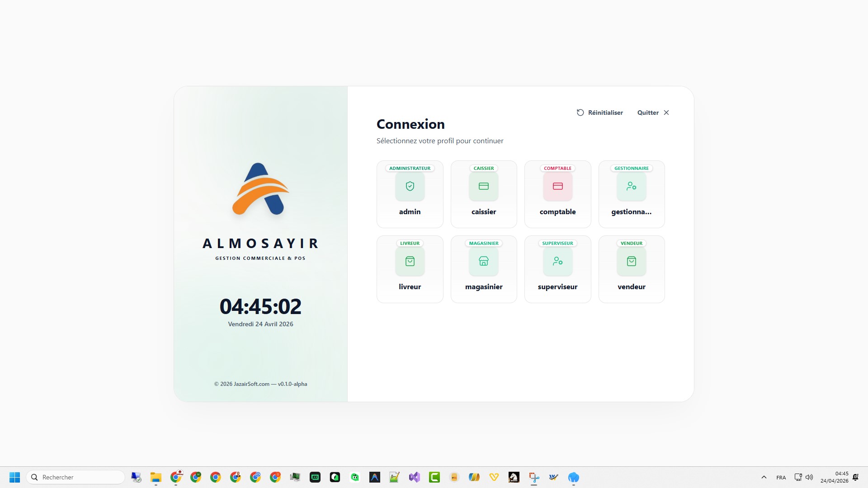Pick the red comptable profile icon
Image resolution: width=868 pixels, height=488 pixels.
pyautogui.click(x=557, y=186)
